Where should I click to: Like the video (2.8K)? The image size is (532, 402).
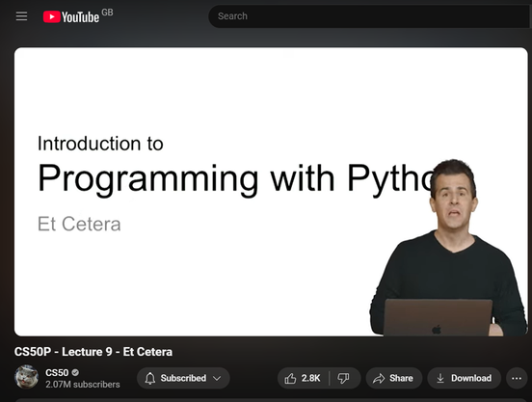[303, 378]
